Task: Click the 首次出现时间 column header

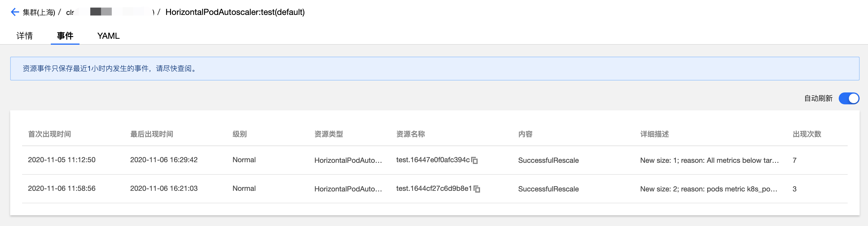Action: click(49, 134)
